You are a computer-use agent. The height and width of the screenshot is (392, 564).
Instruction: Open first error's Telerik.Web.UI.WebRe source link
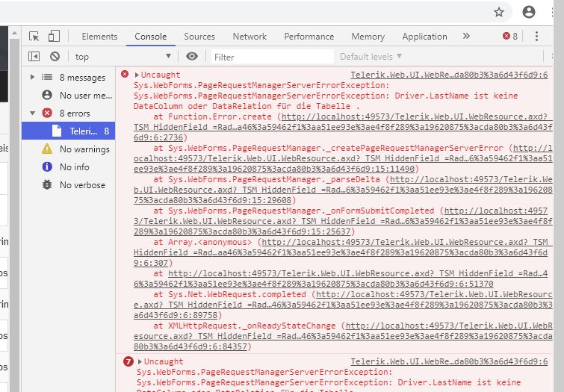click(x=449, y=75)
